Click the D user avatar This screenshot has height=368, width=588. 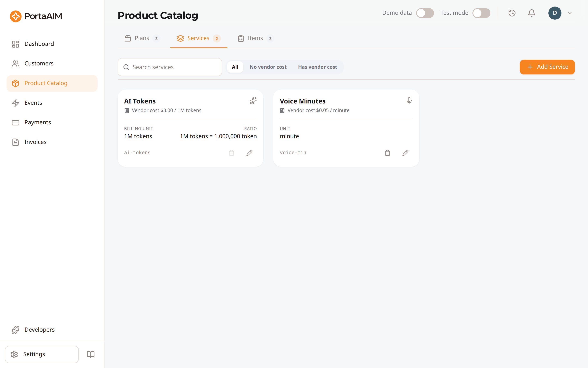point(555,13)
